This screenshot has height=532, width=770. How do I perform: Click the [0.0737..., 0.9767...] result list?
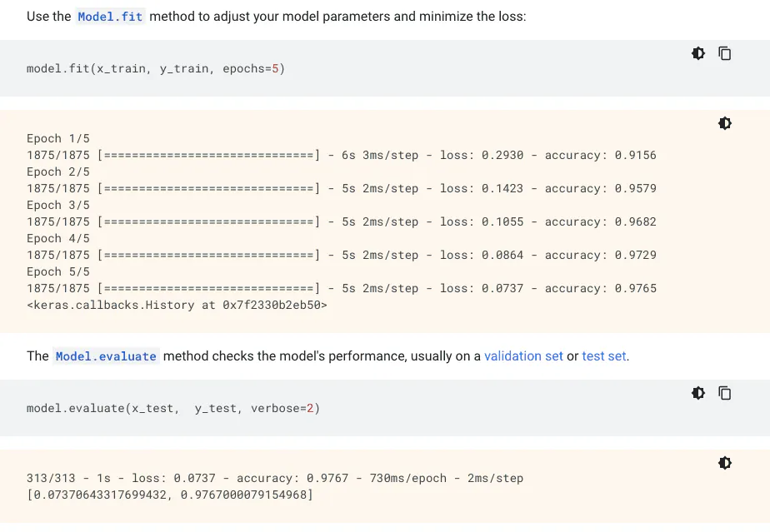click(x=170, y=495)
